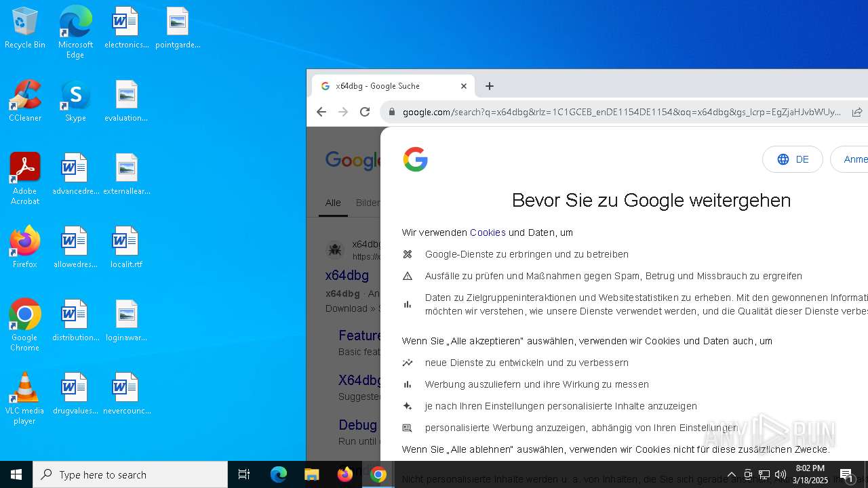868x488 pixels.
Task: Close the x64dbg Google Suche tab
Action: pos(464,86)
